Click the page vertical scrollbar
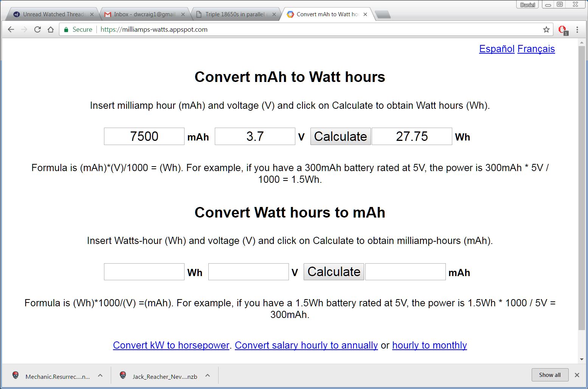 582,189
